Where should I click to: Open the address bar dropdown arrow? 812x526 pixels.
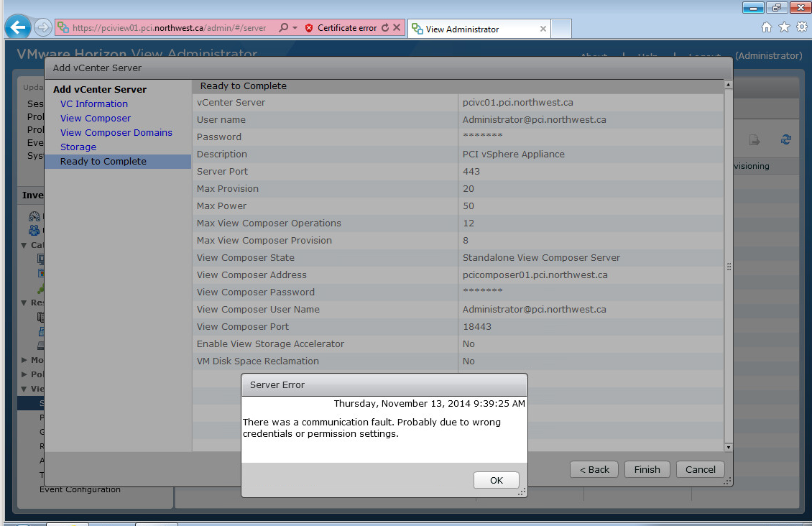[x=295, y=28]
